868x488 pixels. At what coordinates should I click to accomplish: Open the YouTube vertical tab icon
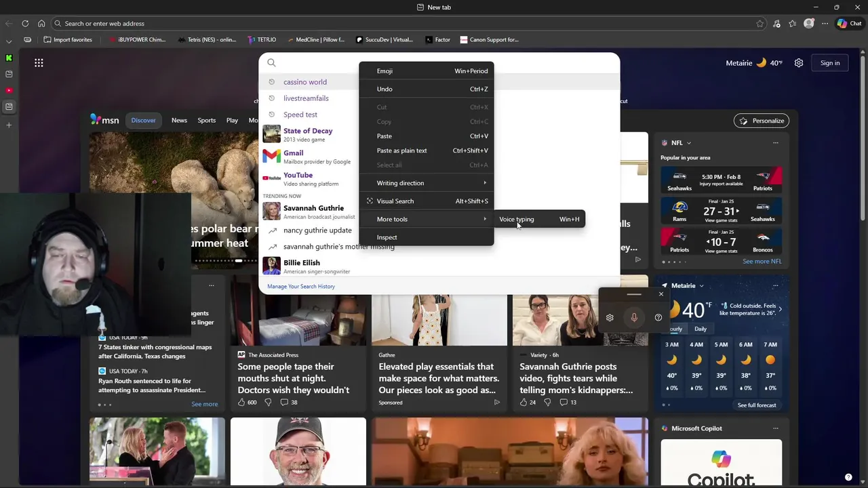[x=9, y=90]
